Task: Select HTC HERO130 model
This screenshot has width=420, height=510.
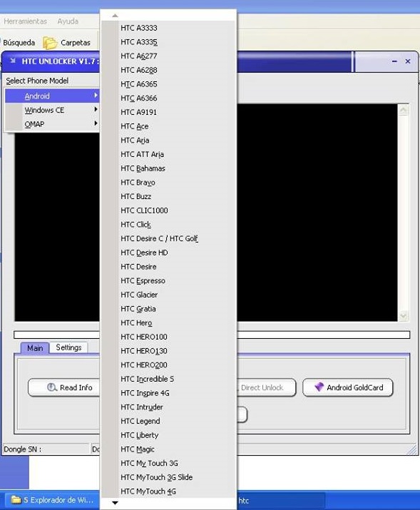Action: (168, 351)
